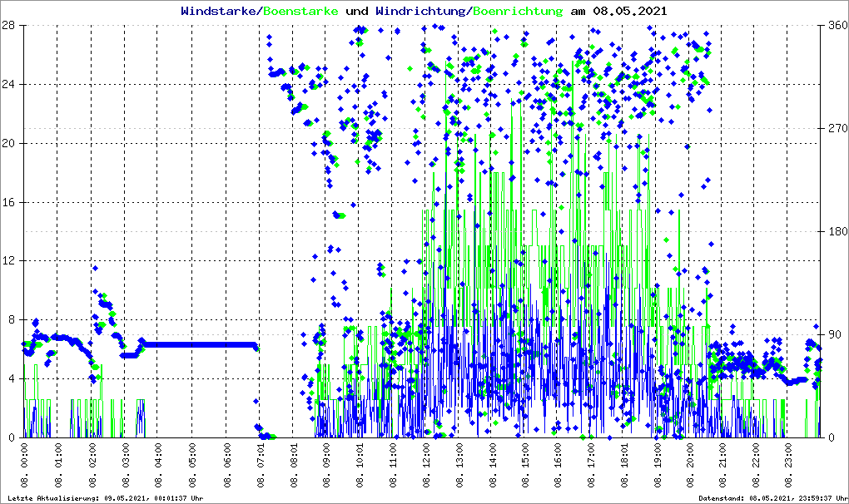The width and height of the screenshot is (849, 504).
Task: Click the date 08.05.2021 in the title
Action: (629, 11)
